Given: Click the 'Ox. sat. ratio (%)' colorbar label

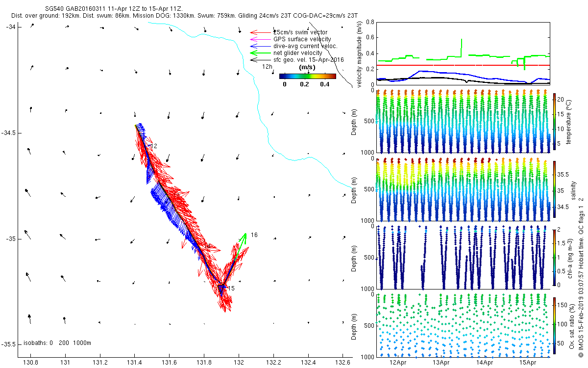Looking at the screenshot, I should (x=572, y=325).
